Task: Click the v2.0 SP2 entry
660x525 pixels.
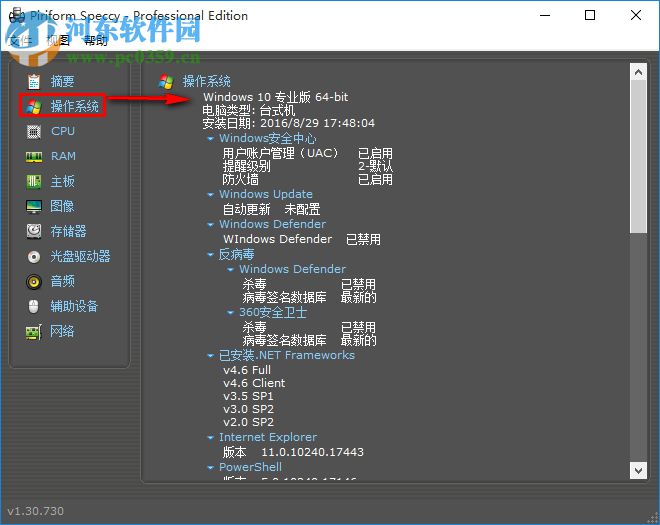Action: point(248,423)
